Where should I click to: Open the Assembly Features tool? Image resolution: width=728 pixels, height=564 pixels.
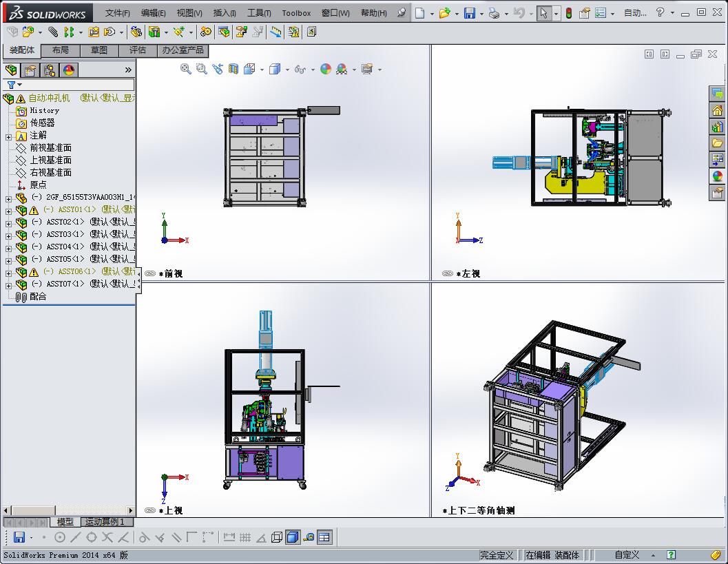pyautogui.click(x=154, y=32)
